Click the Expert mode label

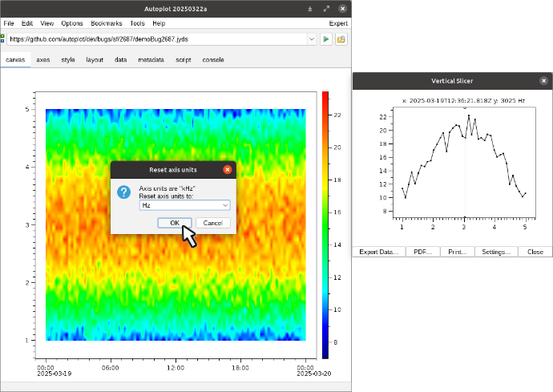coord(338,23)
